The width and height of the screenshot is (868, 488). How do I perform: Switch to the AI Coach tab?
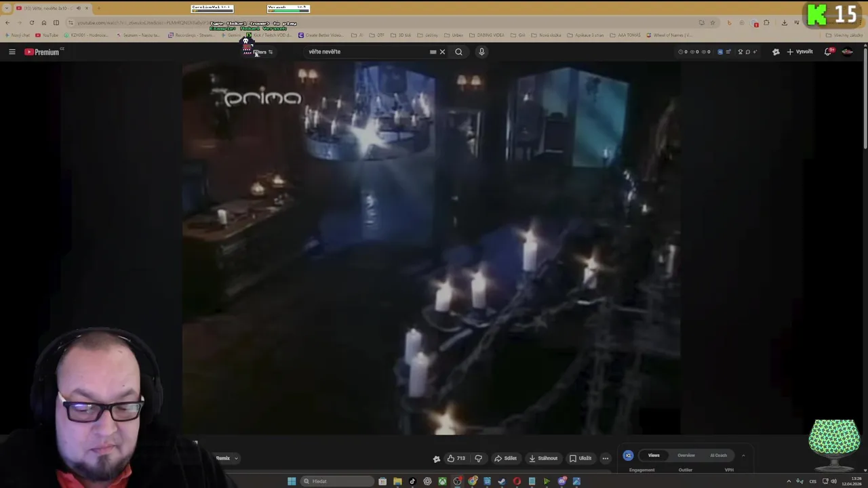point(719,455)
